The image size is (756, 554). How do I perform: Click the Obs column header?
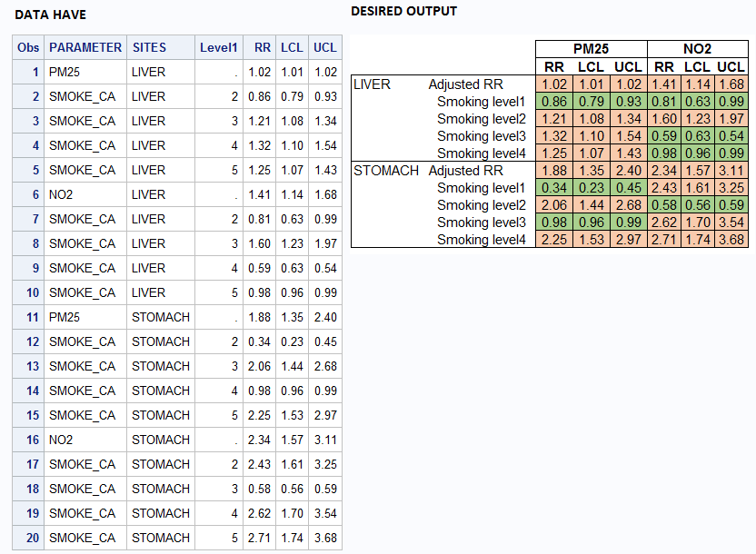coord(28,47)
